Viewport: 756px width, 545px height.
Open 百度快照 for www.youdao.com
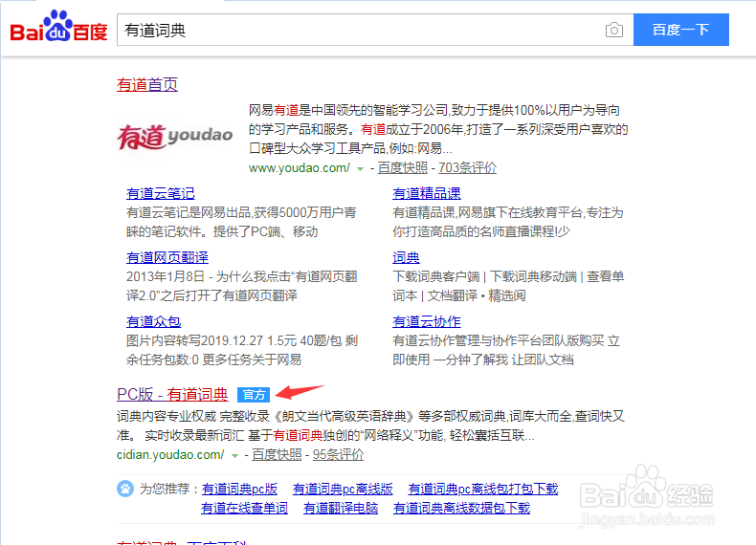[403, 167]
